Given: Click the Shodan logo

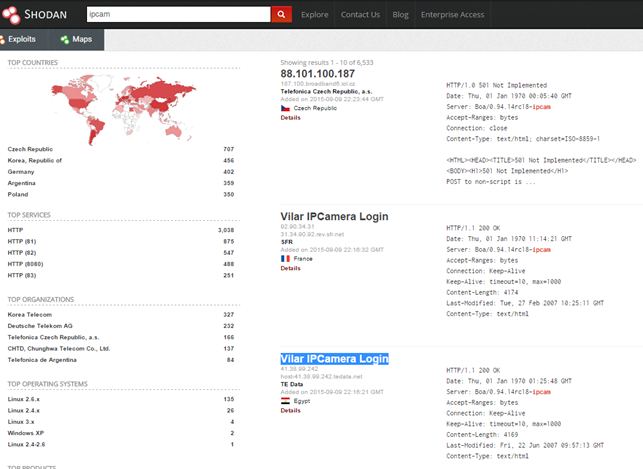Looking at the screenshot, I should [x=35, y=15].
